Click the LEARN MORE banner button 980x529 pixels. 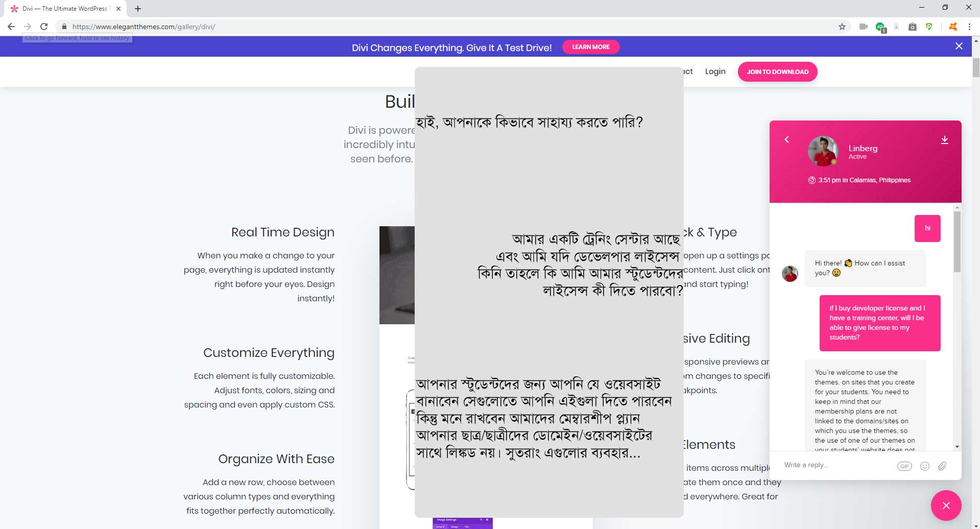tap(591, 47)
